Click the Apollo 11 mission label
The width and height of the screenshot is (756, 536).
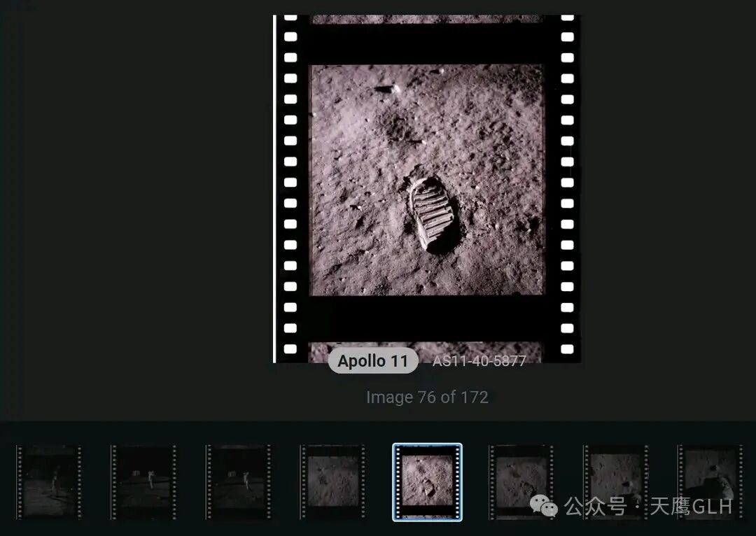[372, 360]
